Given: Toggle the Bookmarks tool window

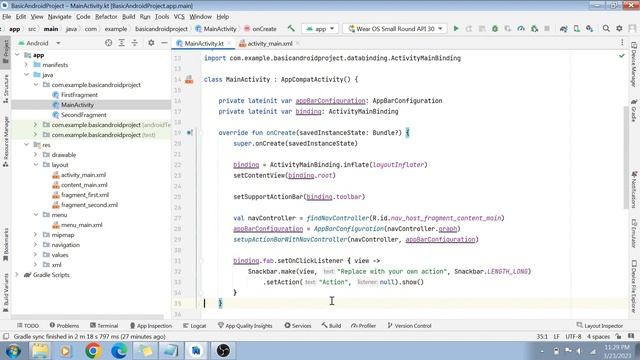Looking at the screenshot, I should pyautogui.click(x=6, y=244).
